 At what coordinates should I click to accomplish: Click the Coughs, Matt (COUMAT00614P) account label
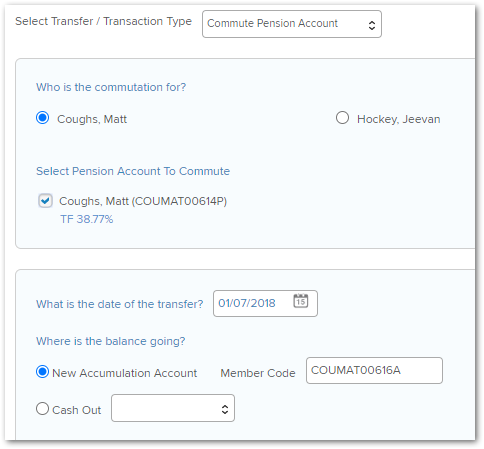click(x=143, y=201)
